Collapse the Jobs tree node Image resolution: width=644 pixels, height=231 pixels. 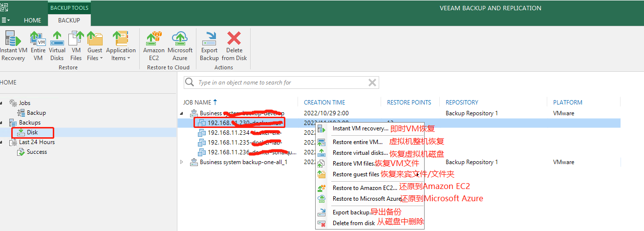click(1, 103)
